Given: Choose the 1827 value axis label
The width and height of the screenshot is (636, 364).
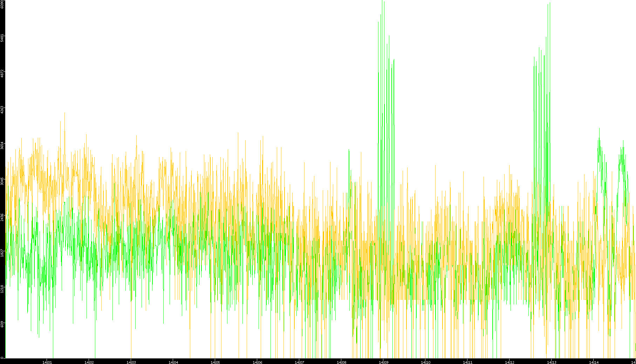Looking at the screenshot, I should click(2, 253).
